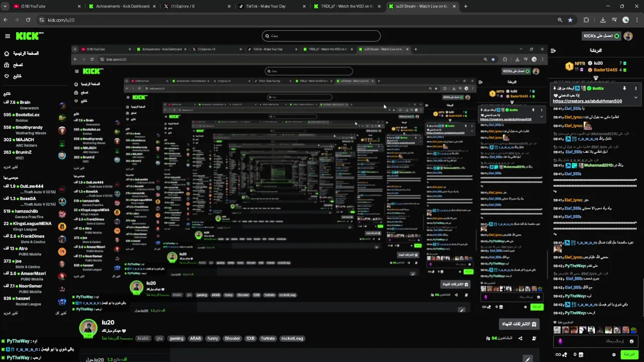Screen dimensions: 644x362
Task: Open NoorGamer channel in outermost sidebar
Action: (34, 289)
